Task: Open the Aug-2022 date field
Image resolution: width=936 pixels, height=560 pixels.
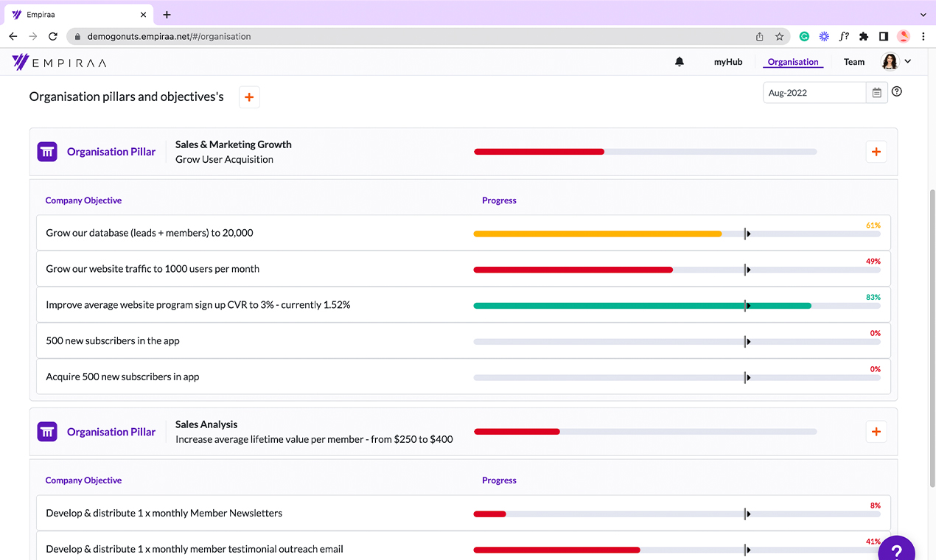Action: [814, 93]
